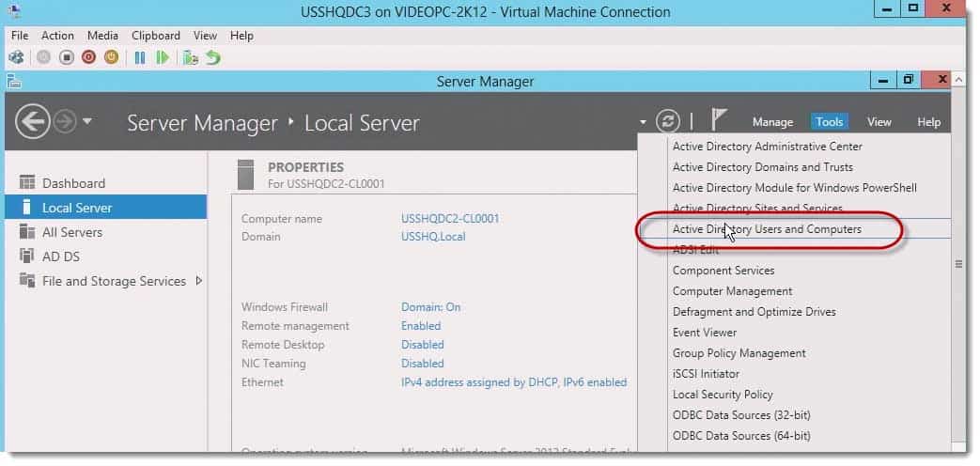The height and width of the screenshot is (466, 980).
Task: Open Server Manager Help menu
Action: [x=928, y=122]
